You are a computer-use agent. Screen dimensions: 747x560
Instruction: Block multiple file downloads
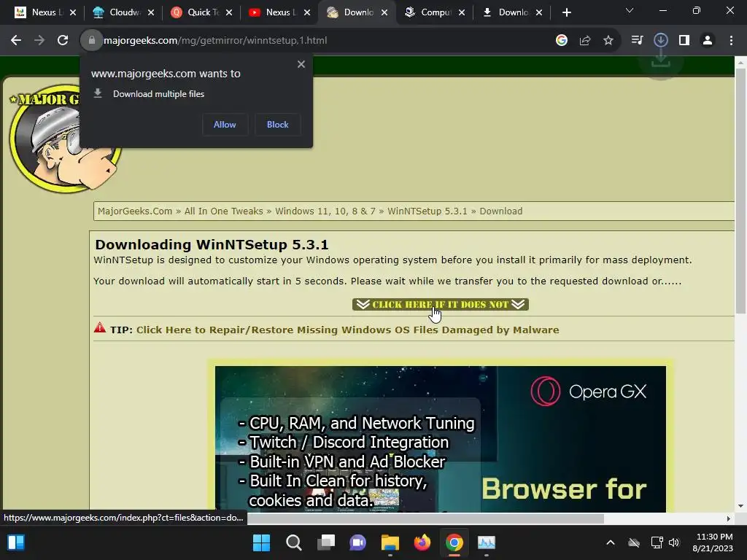(278, 125)
